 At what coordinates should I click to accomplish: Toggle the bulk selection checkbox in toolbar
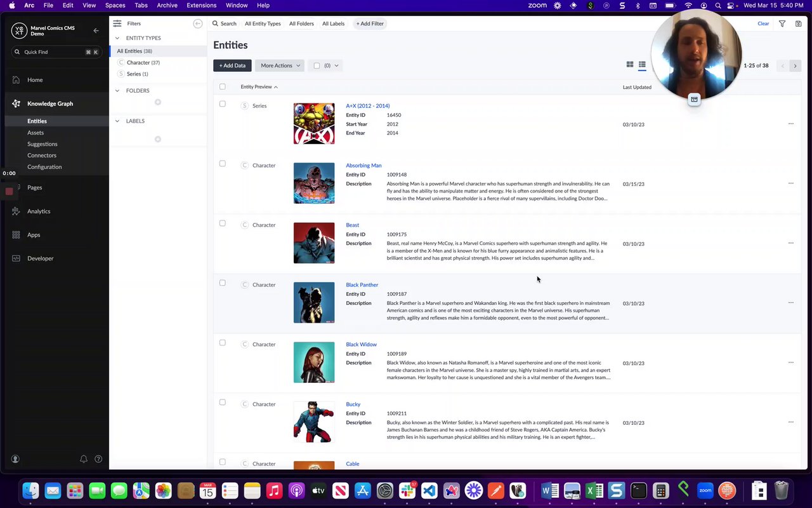tap(317, 65)
